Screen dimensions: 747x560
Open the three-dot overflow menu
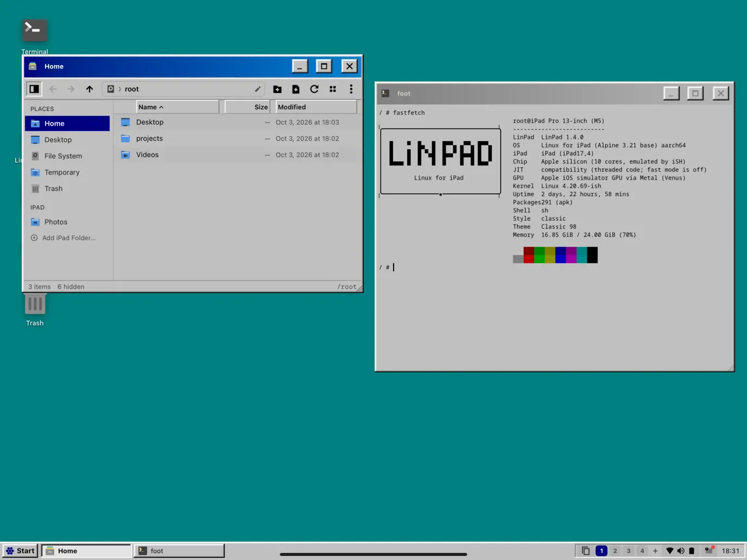coord(351,89)
